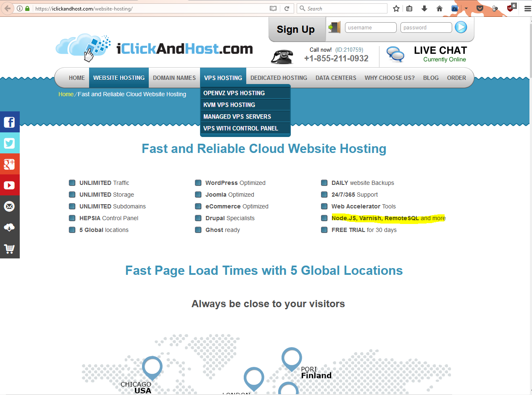
Task: Click inside the browser Search box
Action: point(342,8)
